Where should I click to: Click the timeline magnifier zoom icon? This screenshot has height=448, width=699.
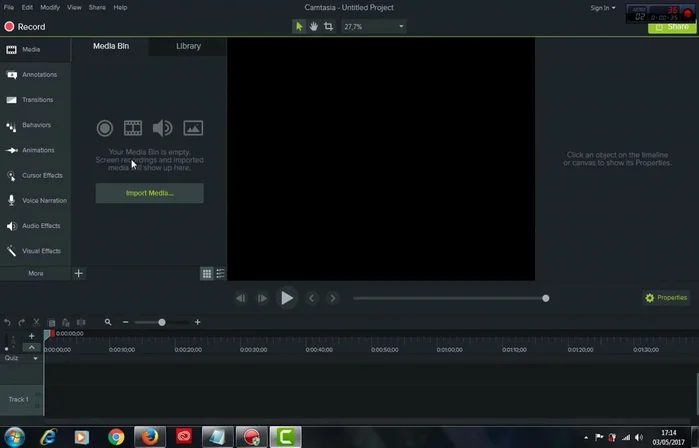(108, 322)
